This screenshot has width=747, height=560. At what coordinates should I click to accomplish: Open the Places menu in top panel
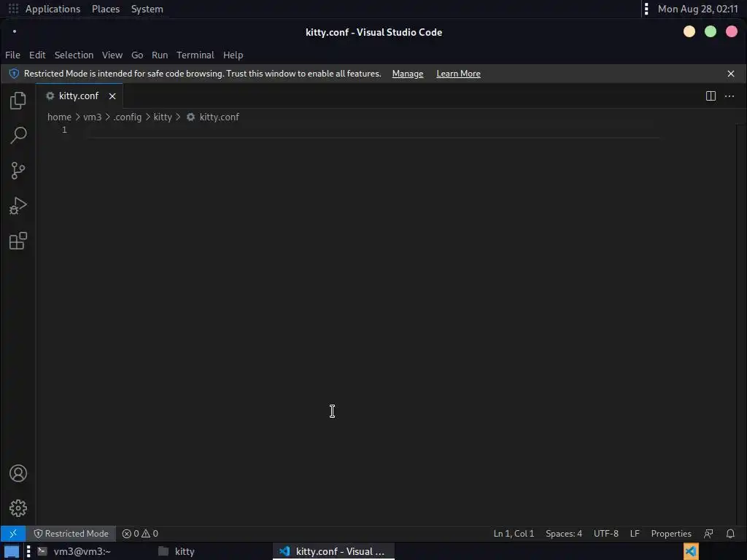coord(106,9)
